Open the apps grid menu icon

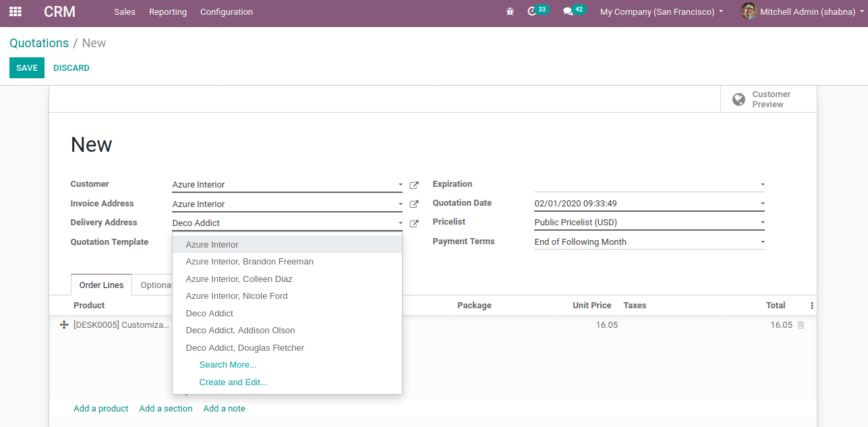tap(15, 11)
